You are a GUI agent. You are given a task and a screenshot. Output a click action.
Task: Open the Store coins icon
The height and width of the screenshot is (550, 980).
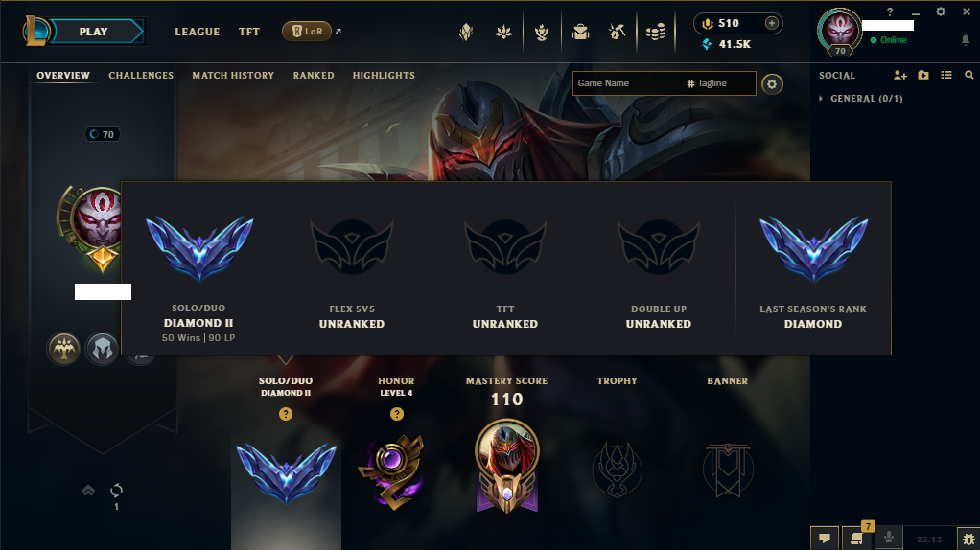pyautogui.click(x=655, y=32)
